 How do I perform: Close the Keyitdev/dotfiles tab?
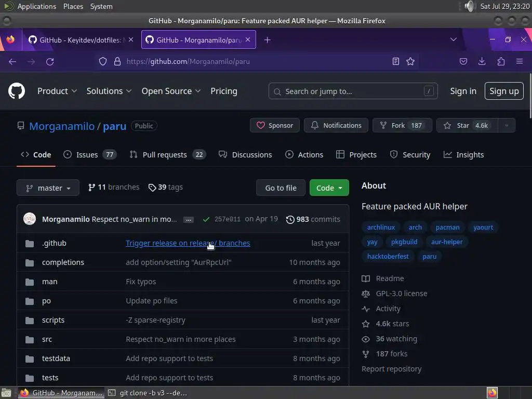(131, 39)
